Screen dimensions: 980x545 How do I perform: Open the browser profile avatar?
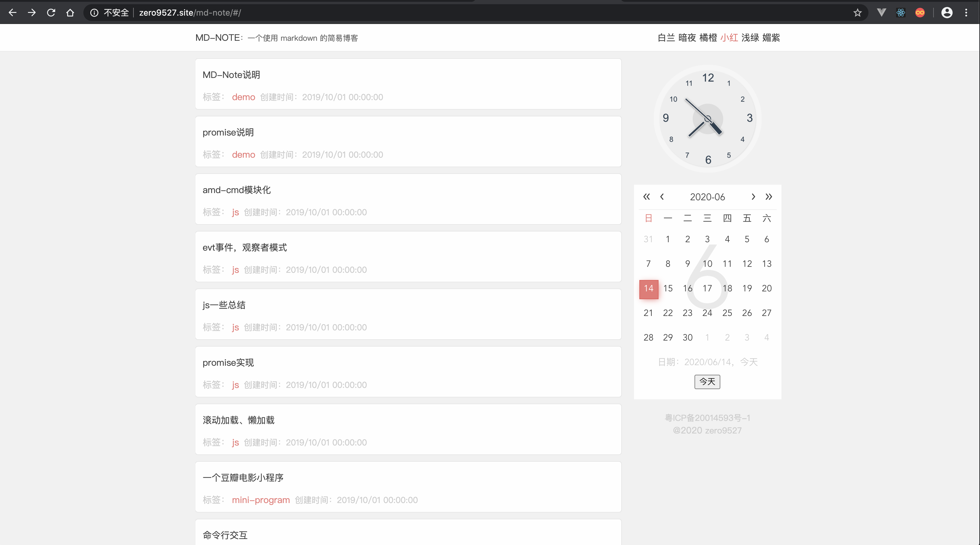947,12
